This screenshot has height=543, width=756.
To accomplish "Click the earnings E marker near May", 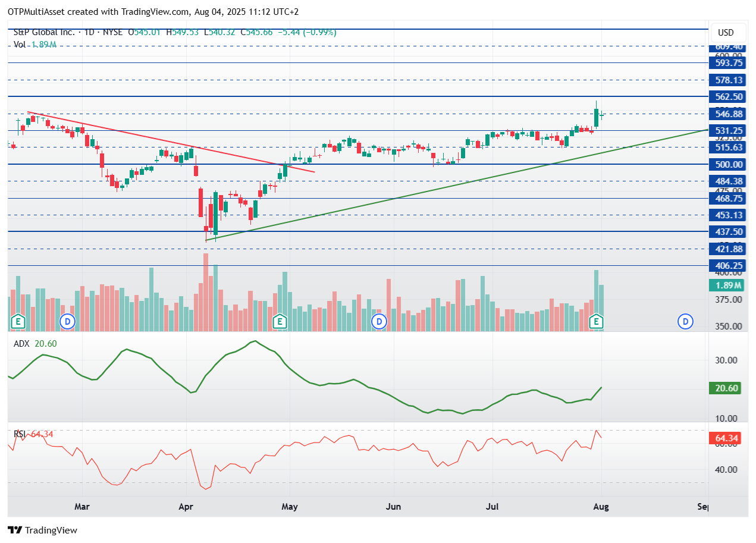I will (279, 322).
